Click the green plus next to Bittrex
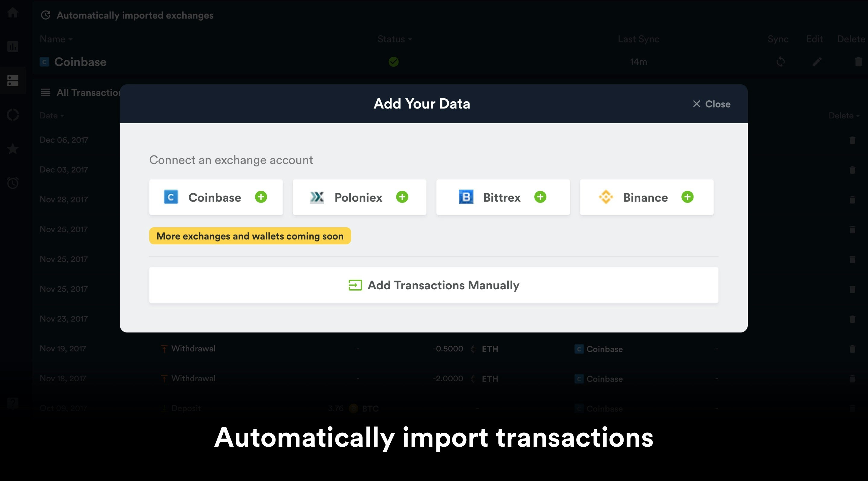868x481 pixels. (x=540, y=197)
